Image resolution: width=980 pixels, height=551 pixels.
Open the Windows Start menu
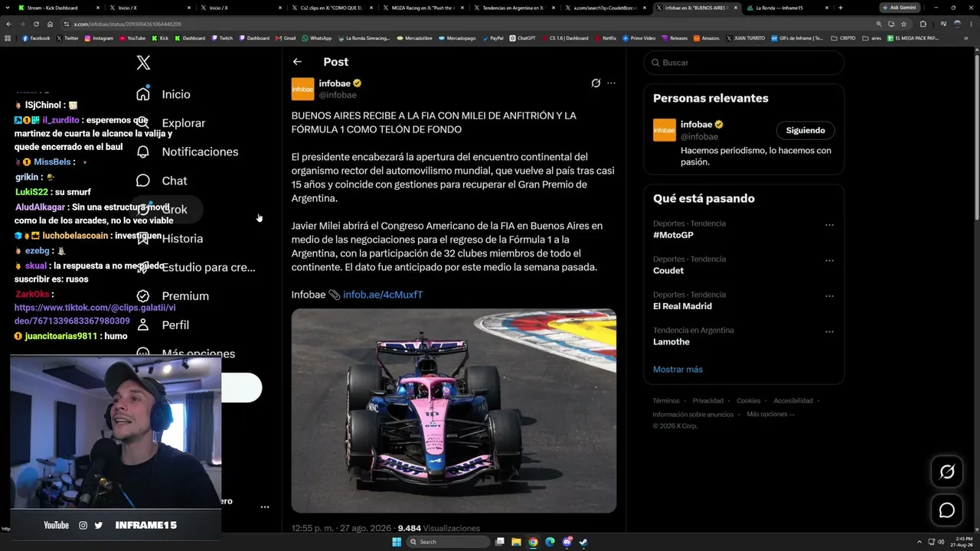pyautogui.click(x=397, y=542)
